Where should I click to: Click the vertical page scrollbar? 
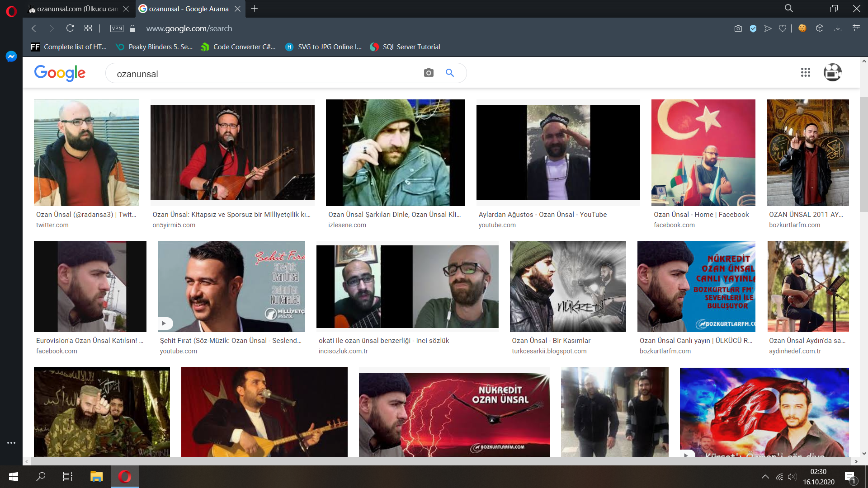pyautogui.click(x=864, y=155)
